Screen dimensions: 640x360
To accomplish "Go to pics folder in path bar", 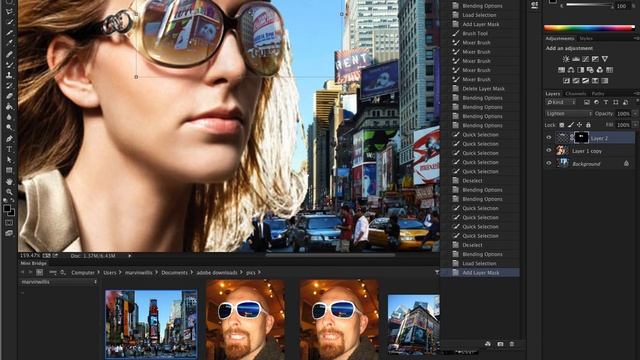I will [250, 272].
